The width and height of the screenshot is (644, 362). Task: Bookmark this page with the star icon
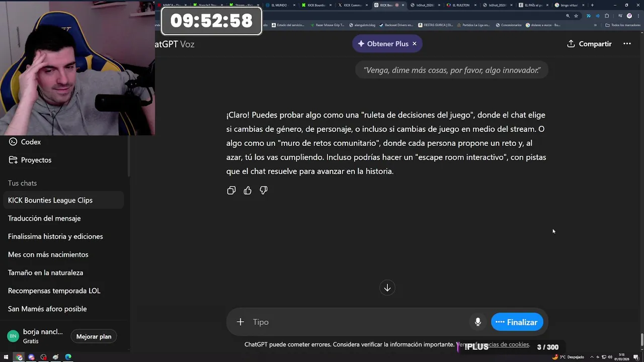click(576, 16)
